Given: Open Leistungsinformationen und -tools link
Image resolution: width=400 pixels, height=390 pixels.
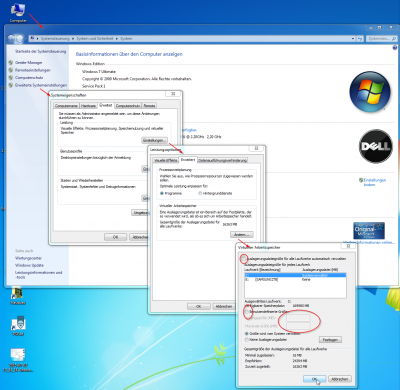Looking at the screenshot, I should coord(39,275).
